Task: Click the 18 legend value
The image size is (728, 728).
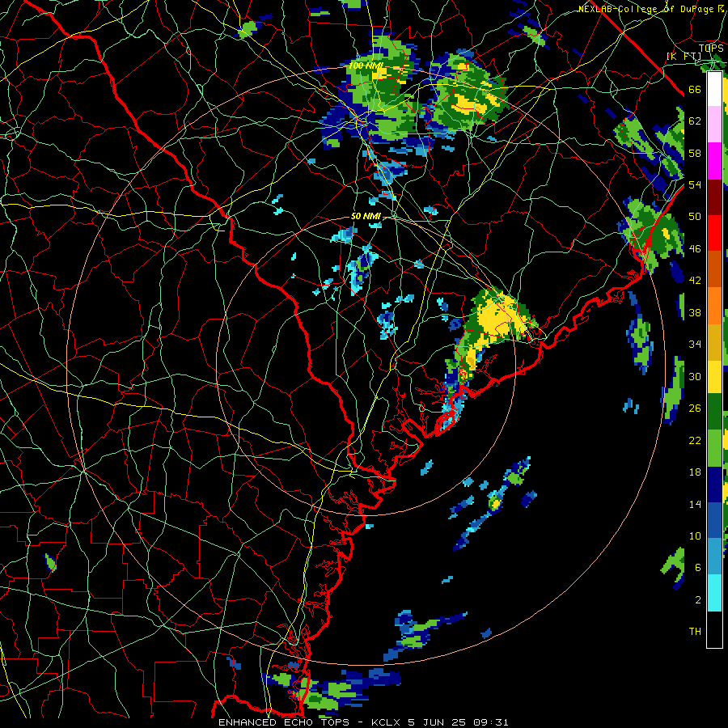Action: (x=695, y=472)
